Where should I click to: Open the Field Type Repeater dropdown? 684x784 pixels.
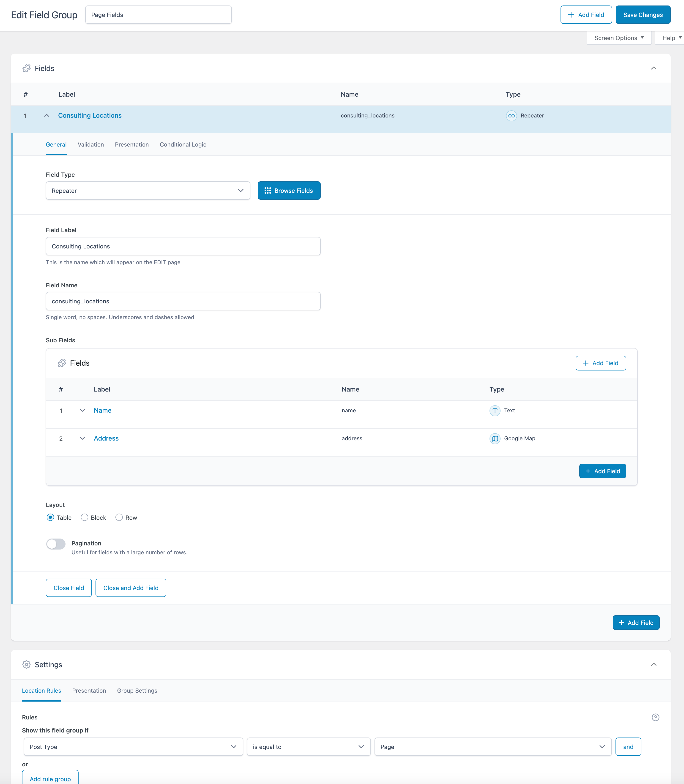click(148, 190)
